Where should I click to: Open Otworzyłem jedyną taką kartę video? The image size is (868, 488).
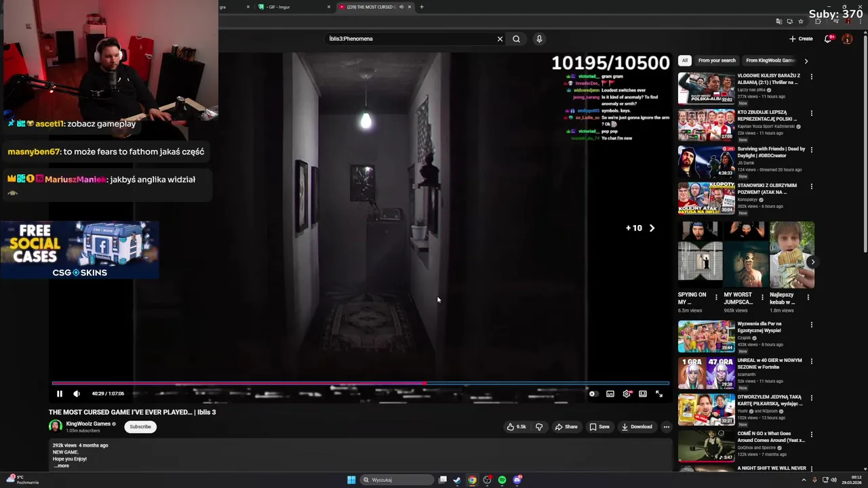pyautogui.click(x=706, y=409)
